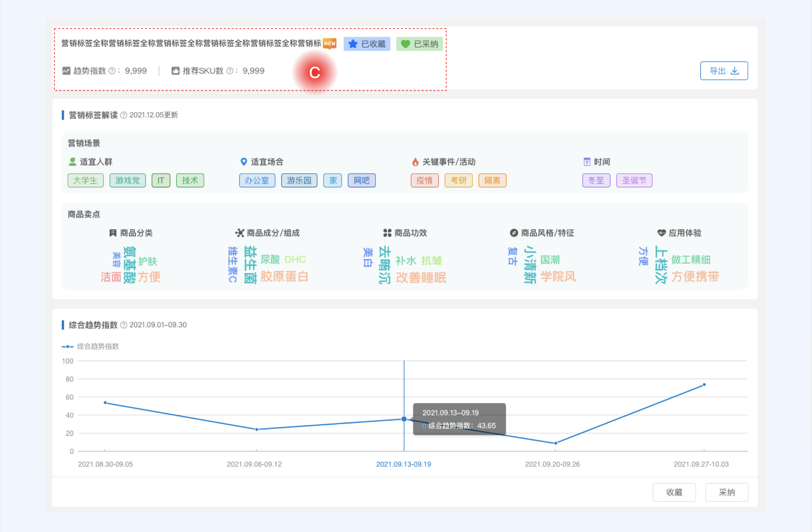The width and height of the screenshot is (812, 532).
Task: Click the 洁面 word in 商品分类 cloud
Action: click(111, 277)
